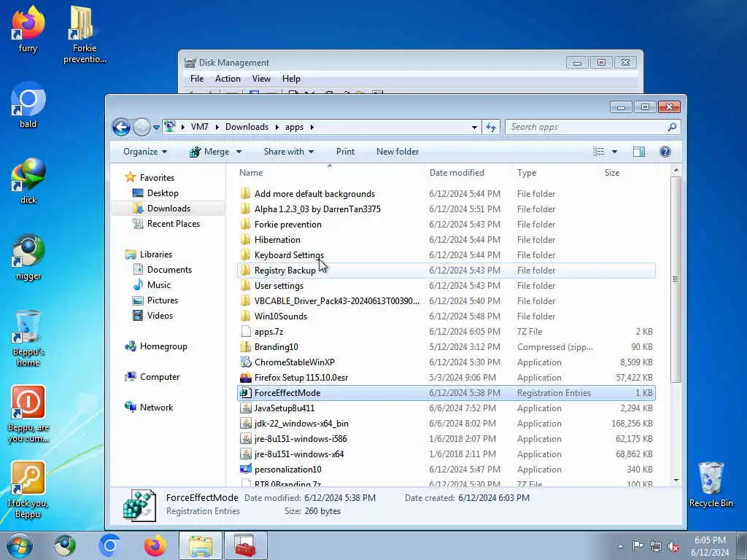
Task: Select Recent Places in the sidebar
Action: click(x=174, y=223)
